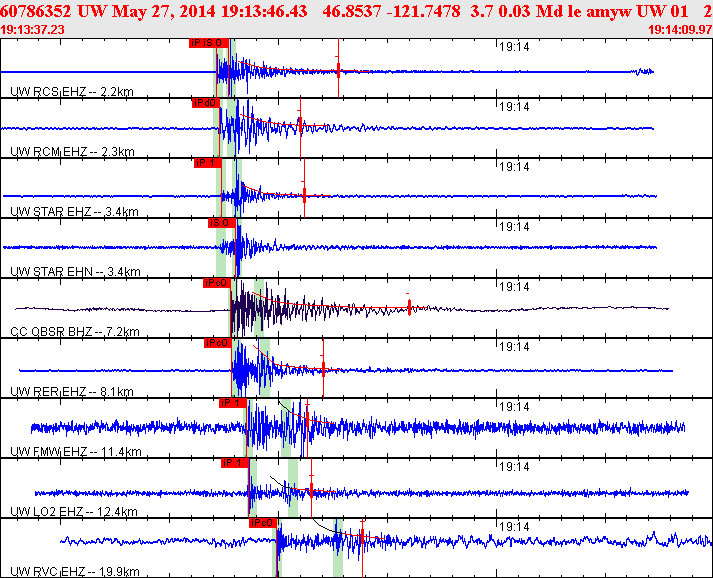This screenshot has height=578, width=713.
Task: Click the UW RER EHZ -- 8.1km label
Action: 72,392
